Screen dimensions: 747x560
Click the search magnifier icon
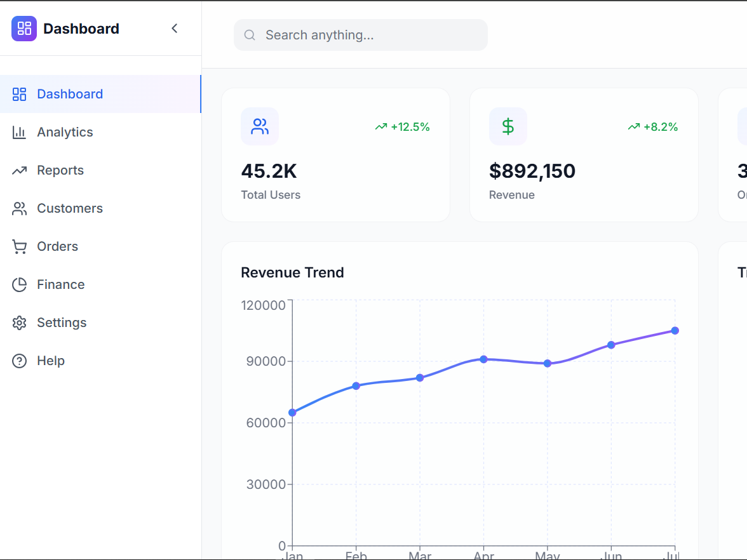(249, 35)
